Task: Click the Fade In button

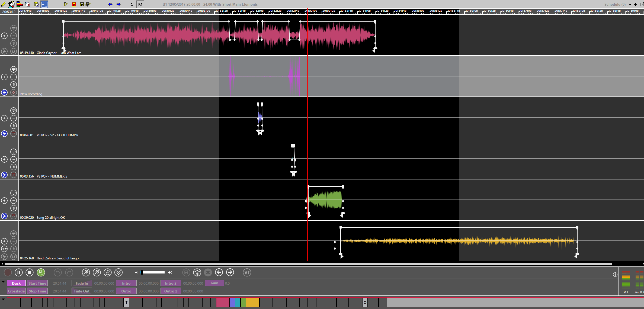Action: (82, 283)
